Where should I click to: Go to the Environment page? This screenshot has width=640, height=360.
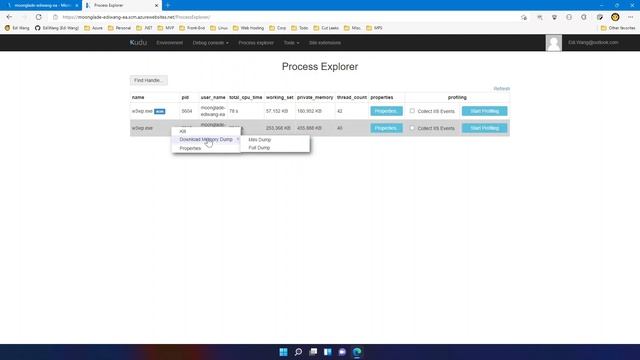tap(169, 42)
